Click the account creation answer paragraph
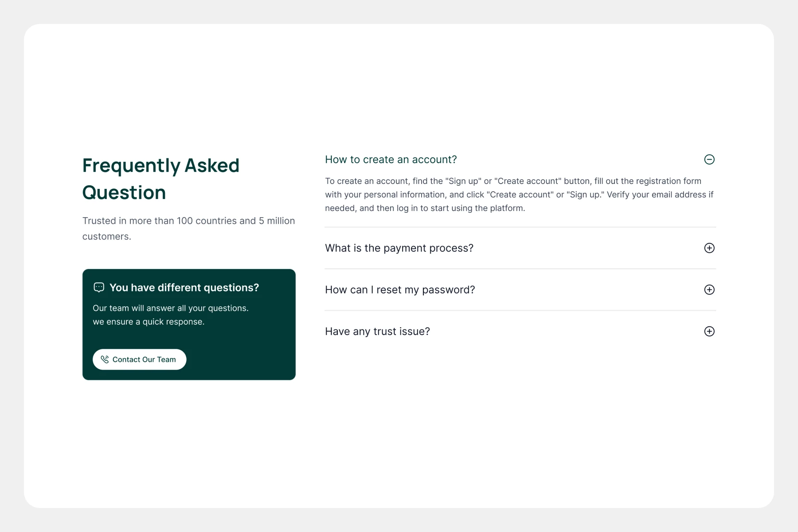This screenshot has width=798, height=532. coord(519,195)
